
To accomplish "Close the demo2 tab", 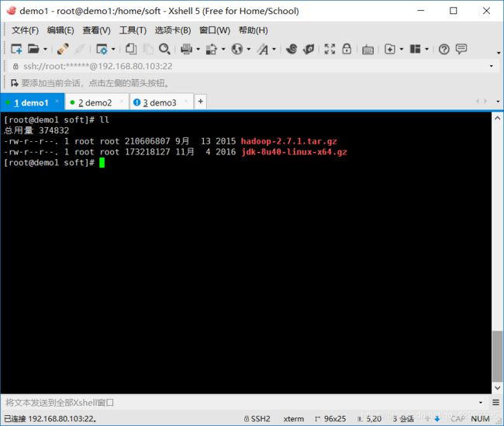I will click(x=122, y=102).
